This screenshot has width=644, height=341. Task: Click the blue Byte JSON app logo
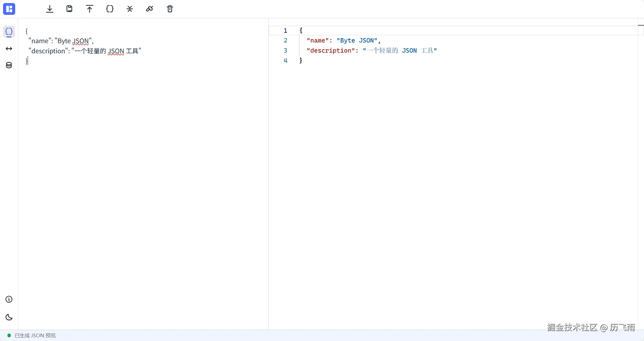tap(9, 9)
